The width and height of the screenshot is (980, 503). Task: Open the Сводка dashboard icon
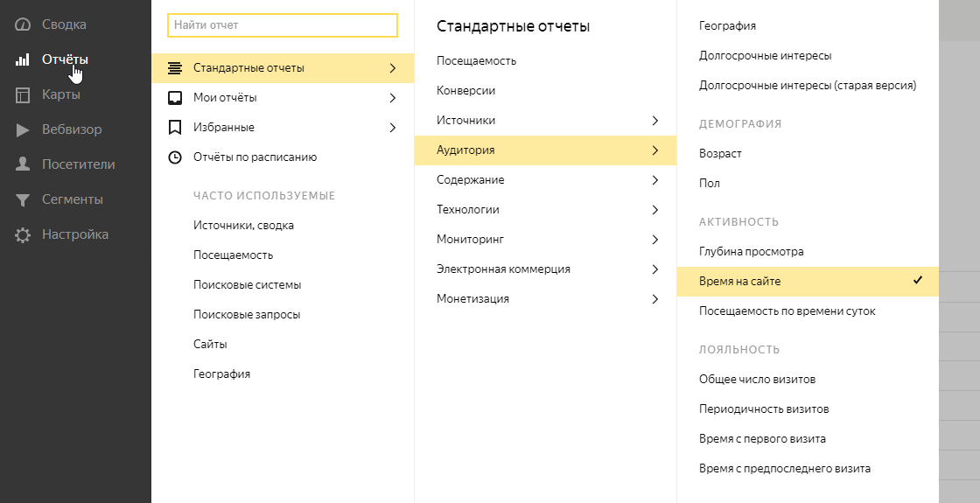(23, 24)
